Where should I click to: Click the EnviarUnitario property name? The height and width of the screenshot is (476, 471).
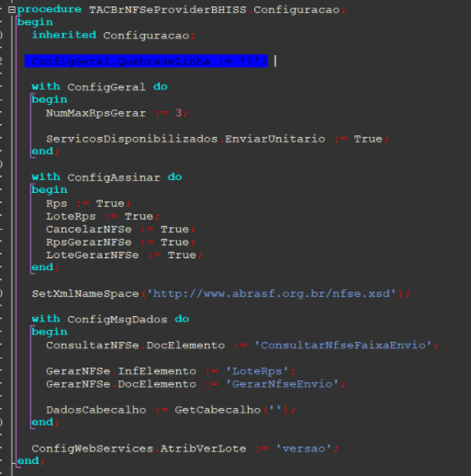point(275,139)
